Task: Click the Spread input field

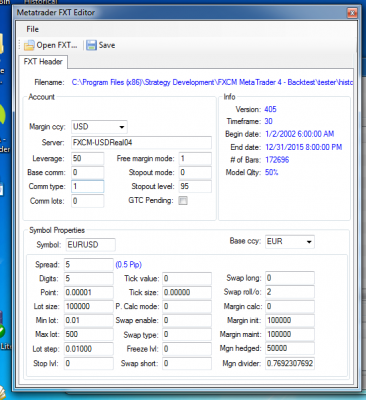Action: click(x=88, y=264)
